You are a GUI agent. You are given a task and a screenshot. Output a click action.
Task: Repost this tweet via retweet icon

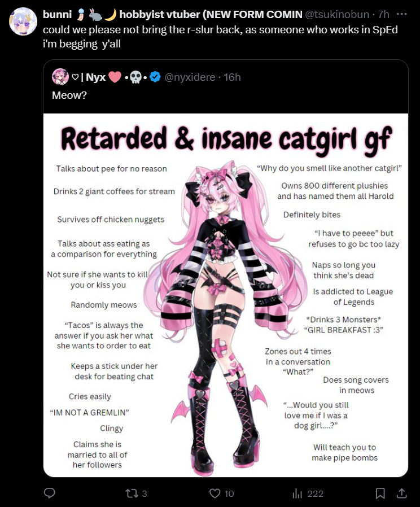tap(132, 493)
